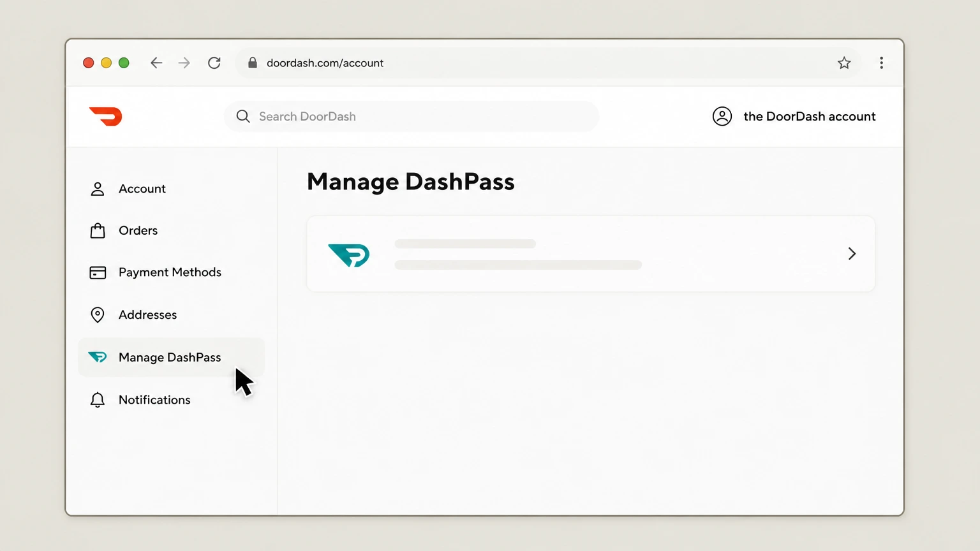Click the Manage DashPass page heading

pyautogui.click(x=411, y=182)
